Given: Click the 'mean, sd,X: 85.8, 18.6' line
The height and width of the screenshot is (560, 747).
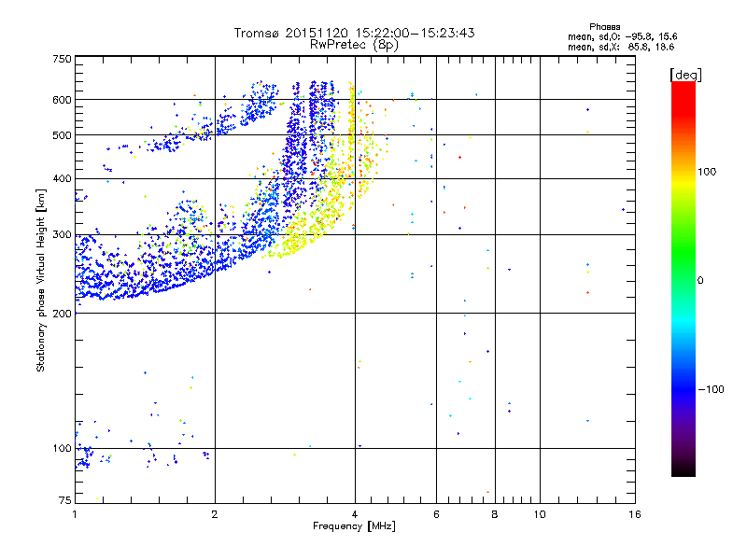Looking at the screenshot, I should pyautogui.click(x=621, y=47).
